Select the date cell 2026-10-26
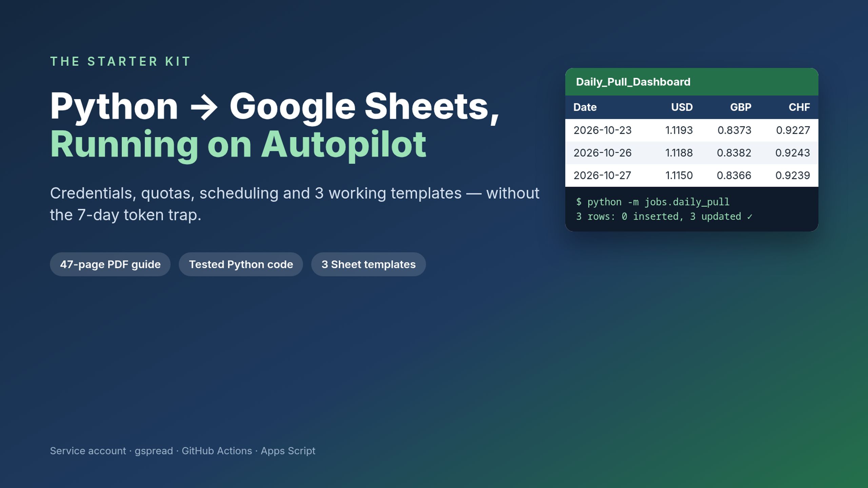Screen dimensions: 868x488 (x=603, y=153)
